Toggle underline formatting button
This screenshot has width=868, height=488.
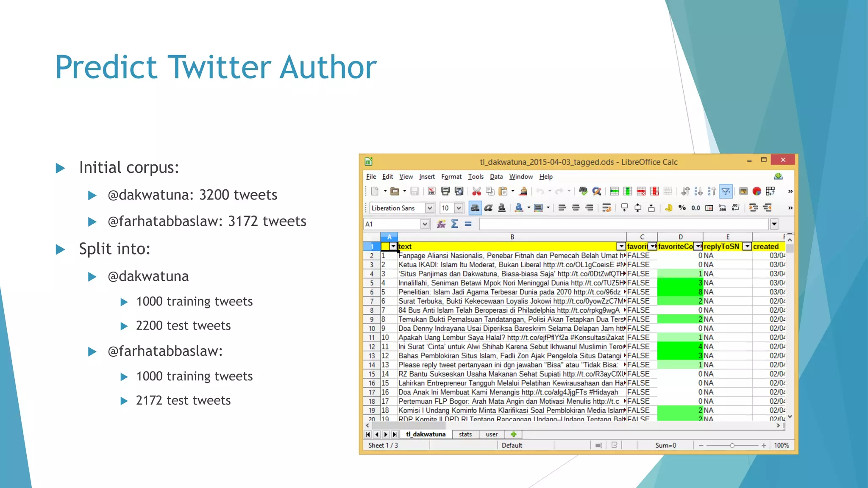pos(502,208)
